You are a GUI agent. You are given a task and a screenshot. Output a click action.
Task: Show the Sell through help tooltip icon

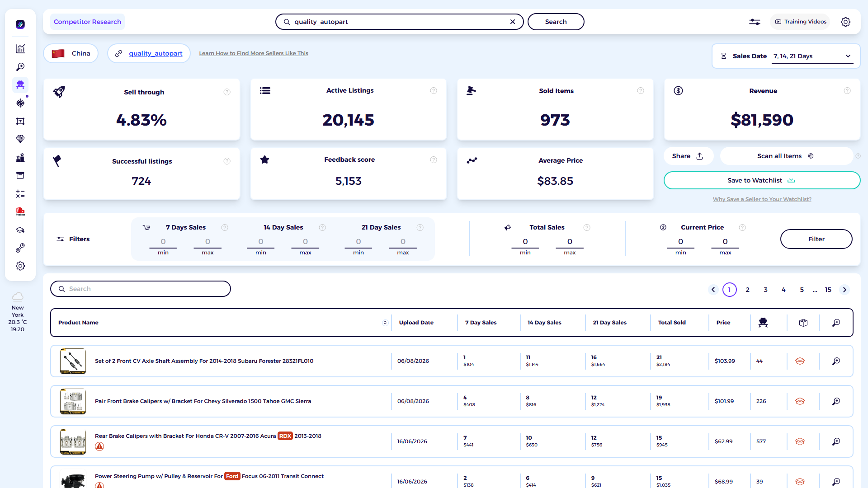pos(227,92)
